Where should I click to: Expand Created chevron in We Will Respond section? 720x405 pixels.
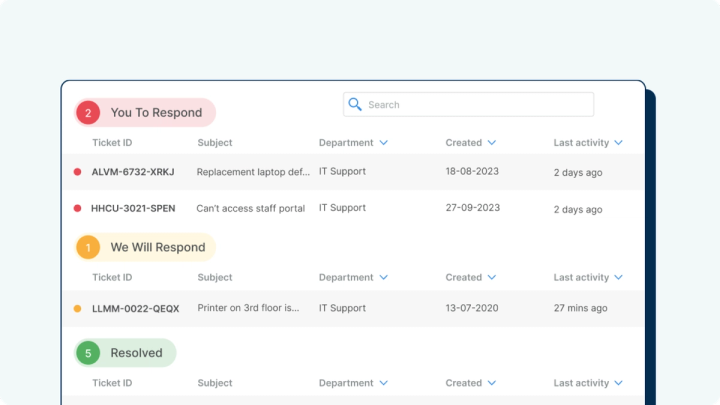point(492,277)
